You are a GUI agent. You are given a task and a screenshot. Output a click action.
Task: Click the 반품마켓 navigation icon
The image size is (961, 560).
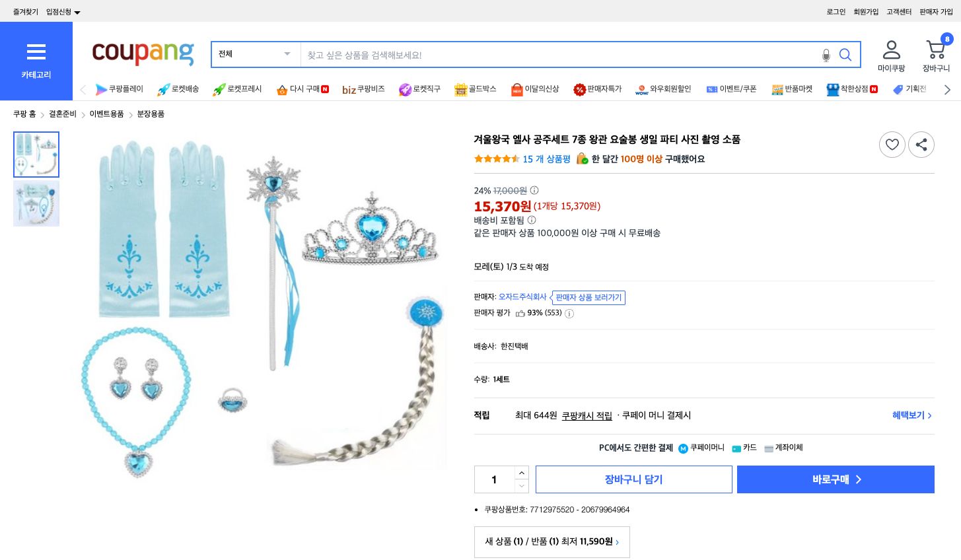(777, 89)
